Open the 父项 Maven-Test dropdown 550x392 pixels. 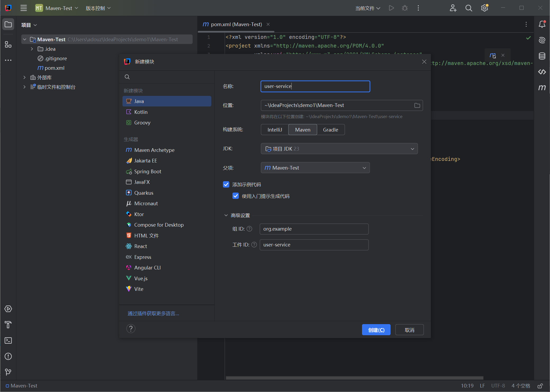click(315, 168)
